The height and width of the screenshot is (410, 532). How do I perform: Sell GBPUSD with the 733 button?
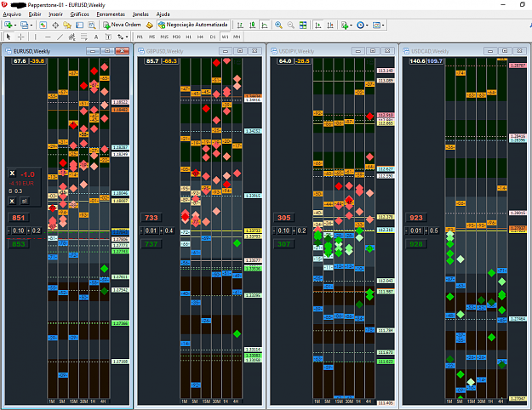[x=151, y=218]
